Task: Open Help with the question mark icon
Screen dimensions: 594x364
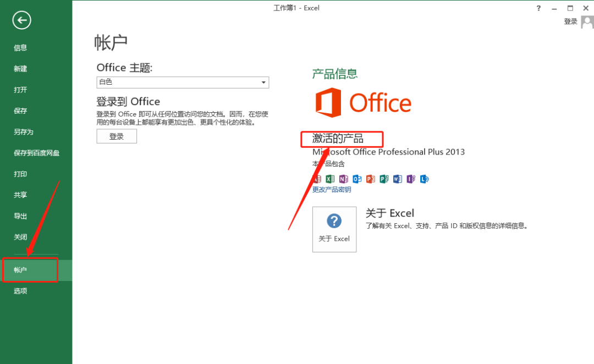Action: tap(538, 8)
